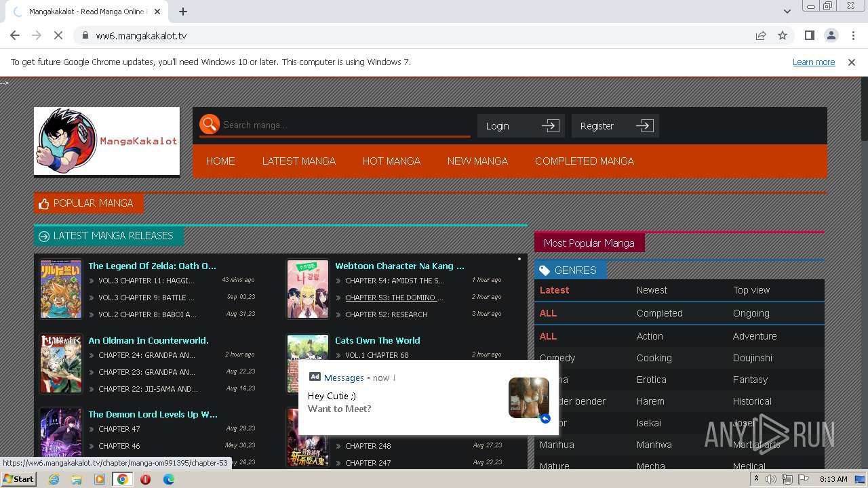The height and width of the screenshot is (488, 868).
Task: Select the Adventure genre
Action: tap(755, 336)
